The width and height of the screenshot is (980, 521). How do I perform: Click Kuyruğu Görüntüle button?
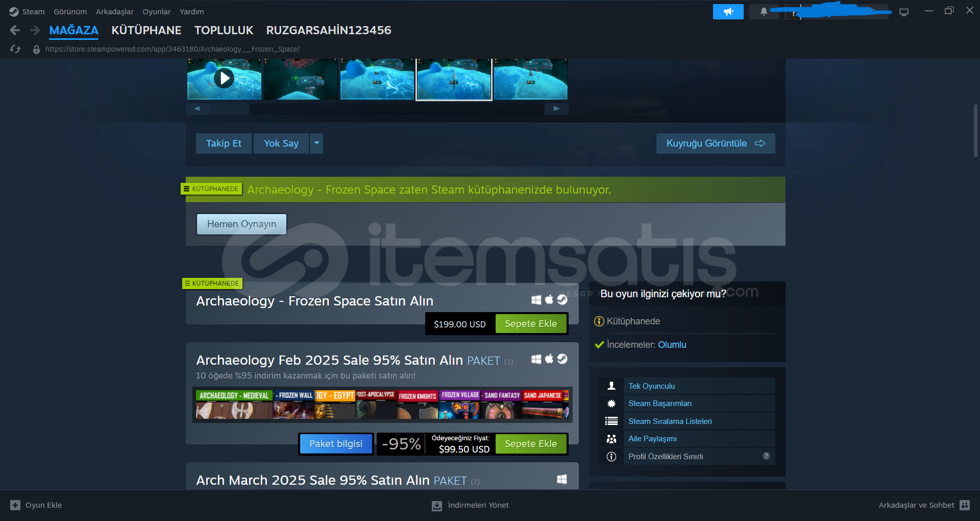pos(716,144)
